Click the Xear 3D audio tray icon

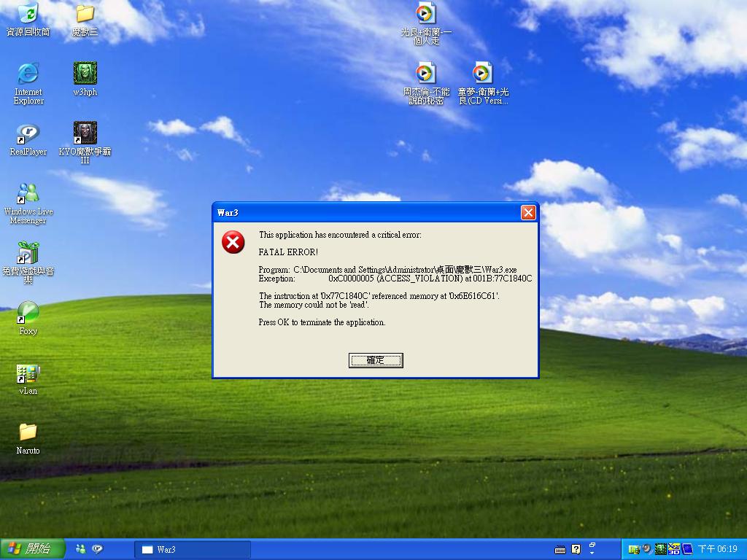coord(673,549)
